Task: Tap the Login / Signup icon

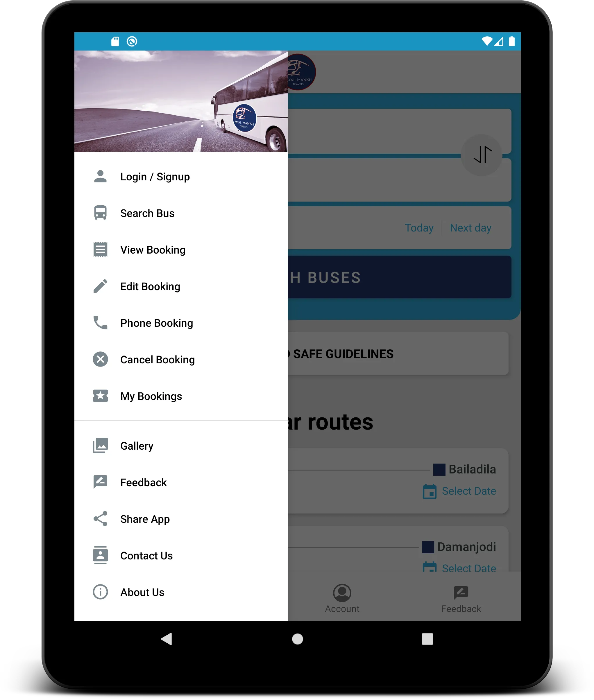Action: tap(100, 175)
